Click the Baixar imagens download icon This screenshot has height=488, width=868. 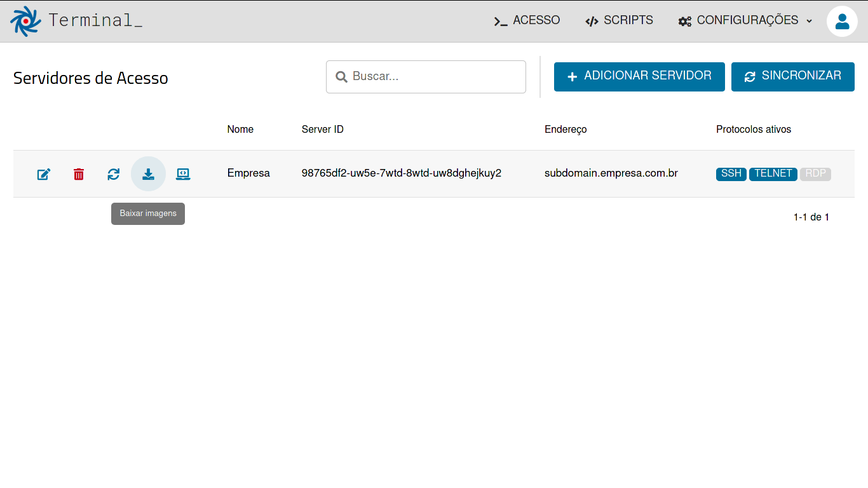148,174
